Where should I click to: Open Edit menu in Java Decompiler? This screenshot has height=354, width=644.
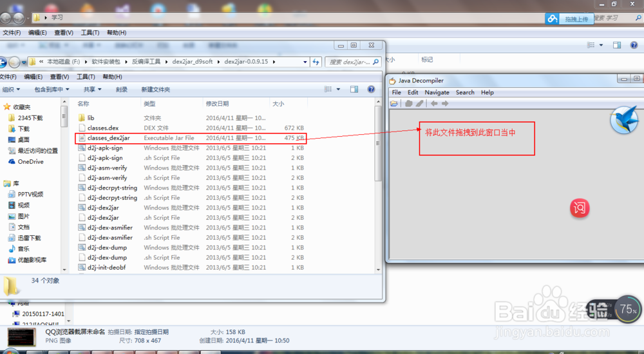(413, 92)
